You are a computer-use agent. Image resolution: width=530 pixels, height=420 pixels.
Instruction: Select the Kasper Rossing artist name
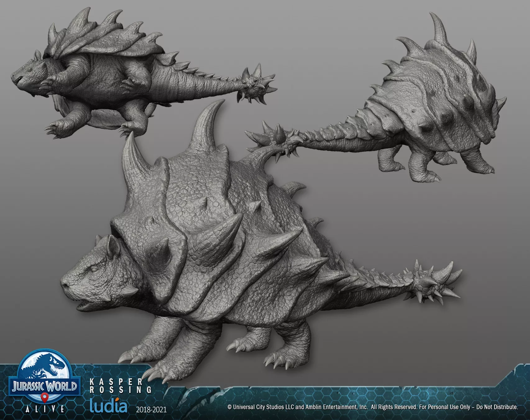(121, 385)
